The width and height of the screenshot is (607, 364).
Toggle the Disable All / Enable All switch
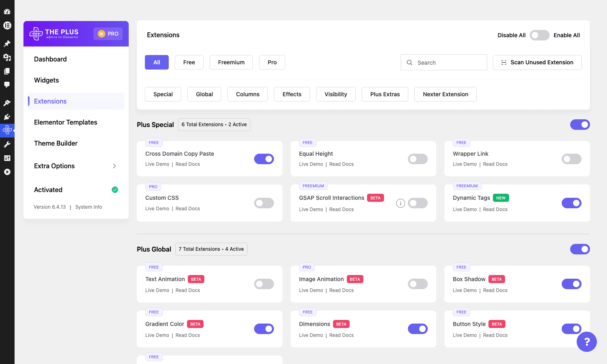point(539,35)
